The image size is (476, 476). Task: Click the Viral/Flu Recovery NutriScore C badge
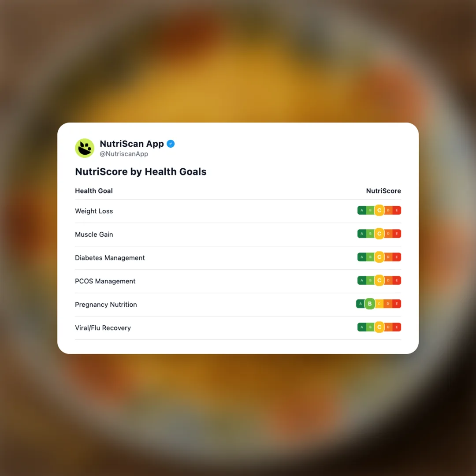379,327
